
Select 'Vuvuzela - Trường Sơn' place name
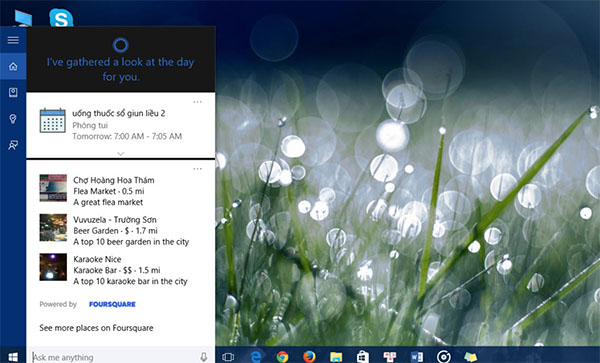click(x=115, y=220)
